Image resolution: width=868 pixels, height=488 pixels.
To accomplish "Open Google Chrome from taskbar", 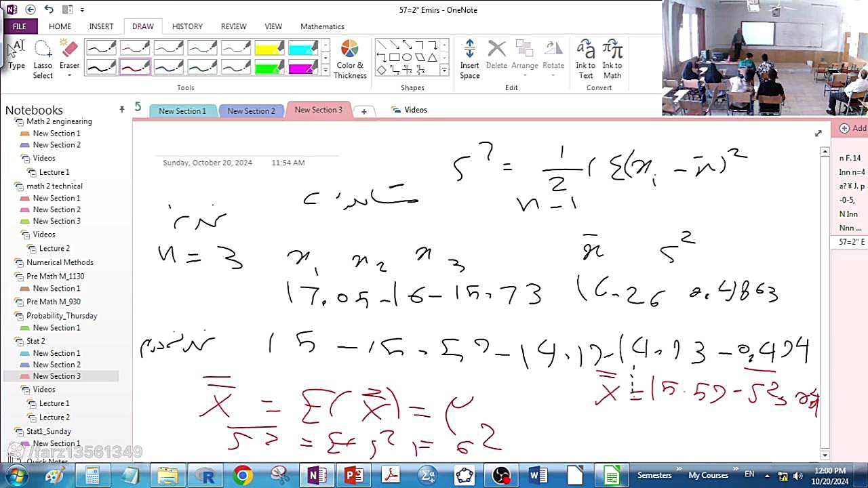I will coord(243,476).
